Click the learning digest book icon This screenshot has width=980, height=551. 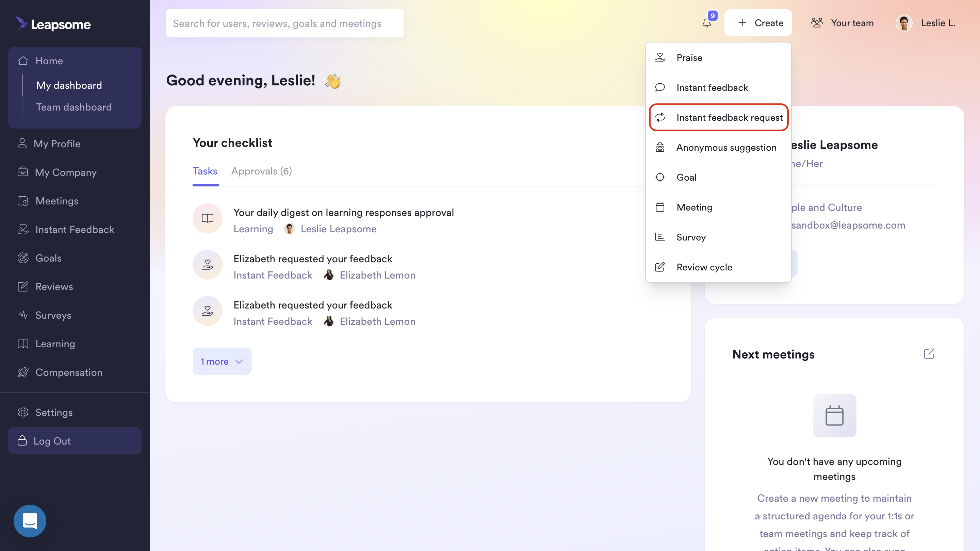[207, 218]
